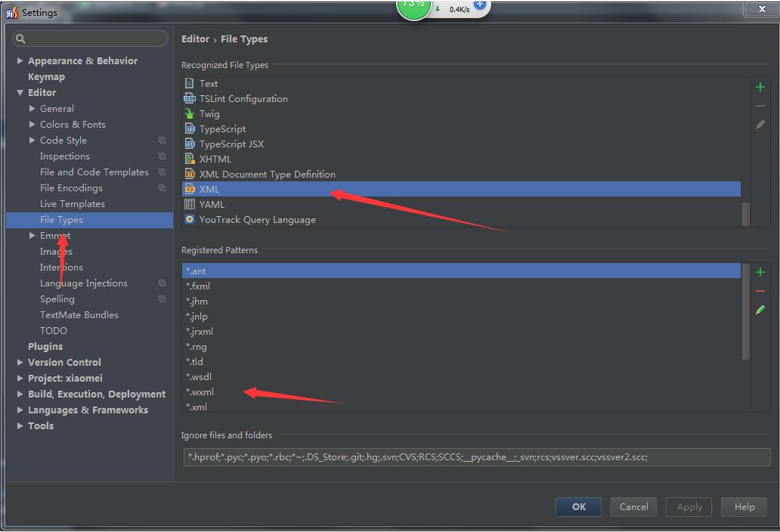This screenshot has width=780, height=532.
Task: Click the copy icon beside Language Injections
Action: (162, 283)
